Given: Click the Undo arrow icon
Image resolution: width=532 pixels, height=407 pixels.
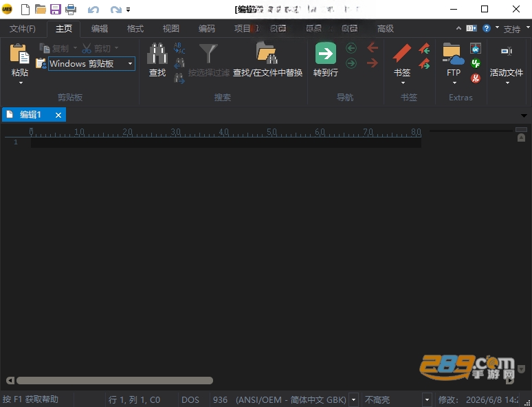Looking at the screenshot, I should pyautogui.click(x=93, y=10).
